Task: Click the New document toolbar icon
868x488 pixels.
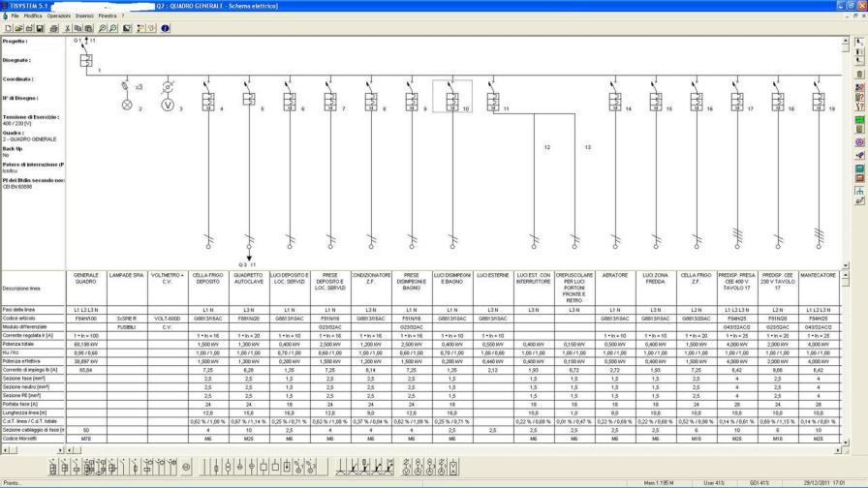Action: (x=8, y=28)
